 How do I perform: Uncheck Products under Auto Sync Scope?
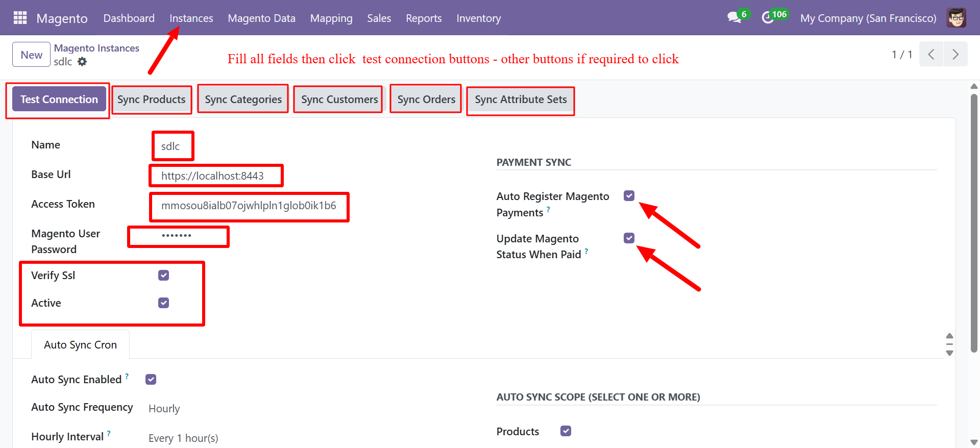pos(566,431)
